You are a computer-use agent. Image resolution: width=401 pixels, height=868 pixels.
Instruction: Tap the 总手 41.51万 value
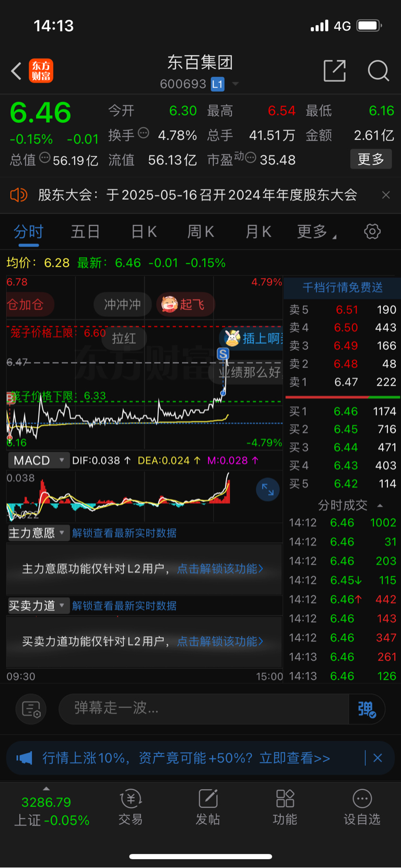coord(272,136)
